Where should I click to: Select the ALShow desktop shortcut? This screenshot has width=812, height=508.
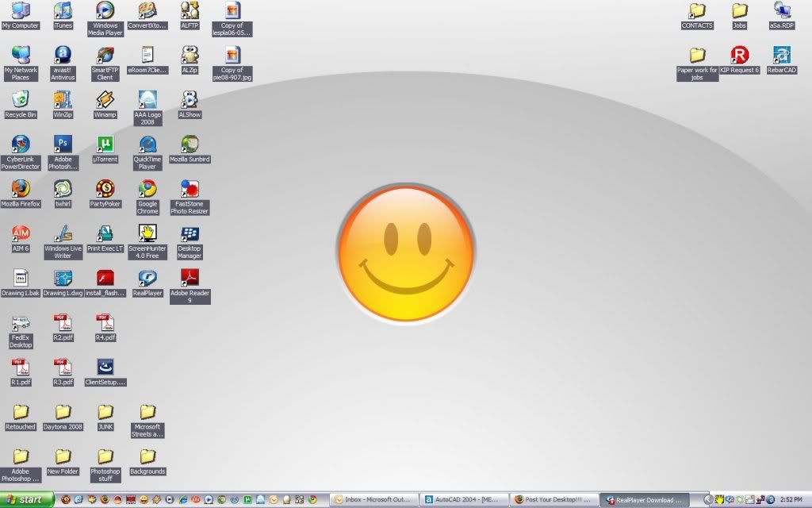pos(190,105)
